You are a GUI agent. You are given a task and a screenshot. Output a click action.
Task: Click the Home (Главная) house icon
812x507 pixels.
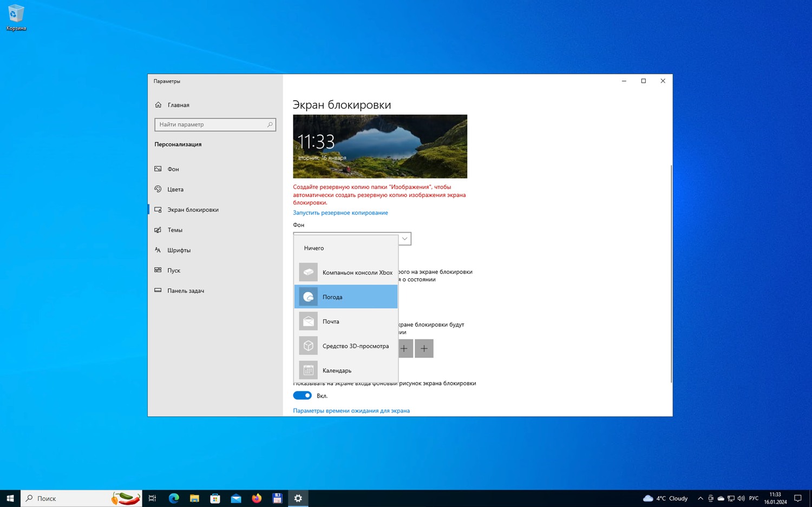point(158,105)
